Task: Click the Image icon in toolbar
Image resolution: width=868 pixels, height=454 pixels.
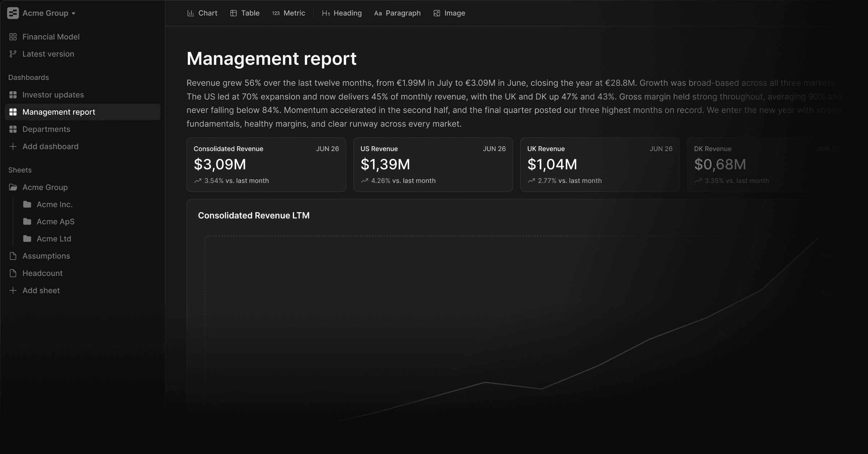Action: [437, 13]
